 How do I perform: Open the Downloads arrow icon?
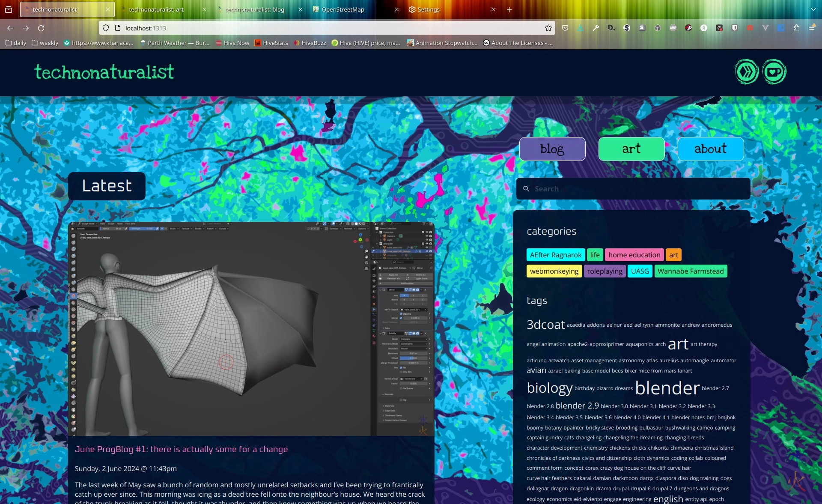[580, 28]
